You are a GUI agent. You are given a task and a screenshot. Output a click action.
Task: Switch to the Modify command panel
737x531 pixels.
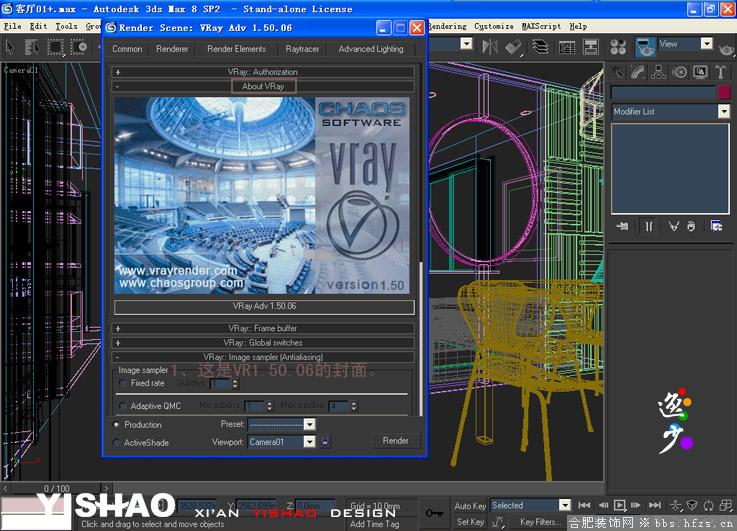(638, 72)
